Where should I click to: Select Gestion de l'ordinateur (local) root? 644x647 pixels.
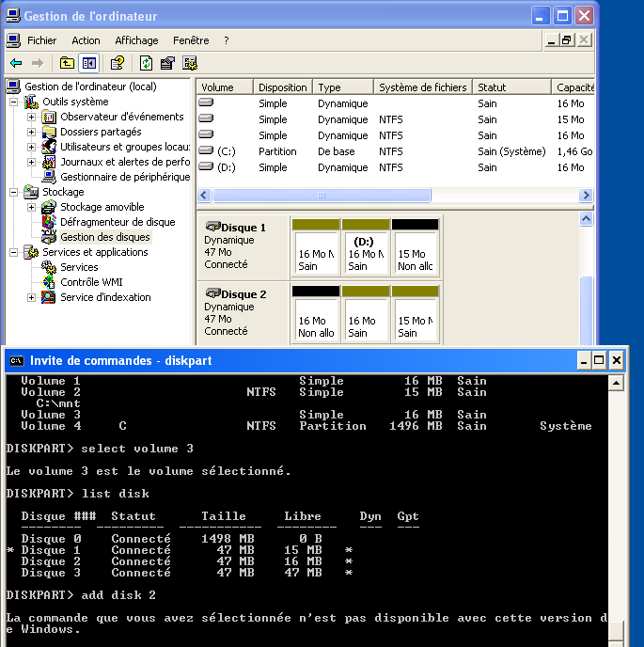(91, 87)
